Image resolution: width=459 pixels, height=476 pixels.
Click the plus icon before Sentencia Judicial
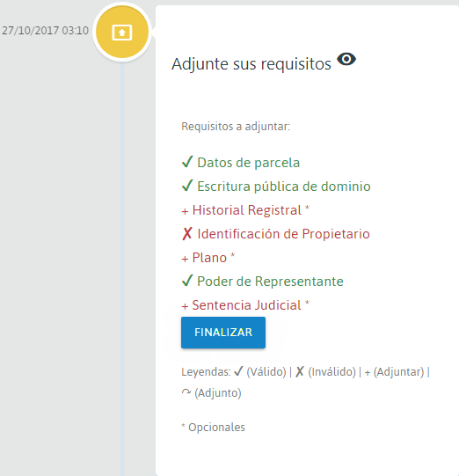[185, 306]
